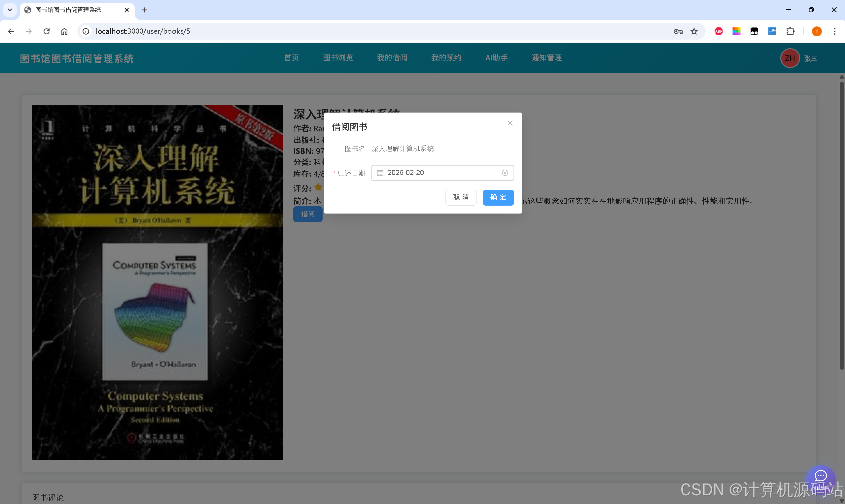Screen dimensions: 845x504
Task: Click the browser home icon
Action: click(x=64, y=31)
